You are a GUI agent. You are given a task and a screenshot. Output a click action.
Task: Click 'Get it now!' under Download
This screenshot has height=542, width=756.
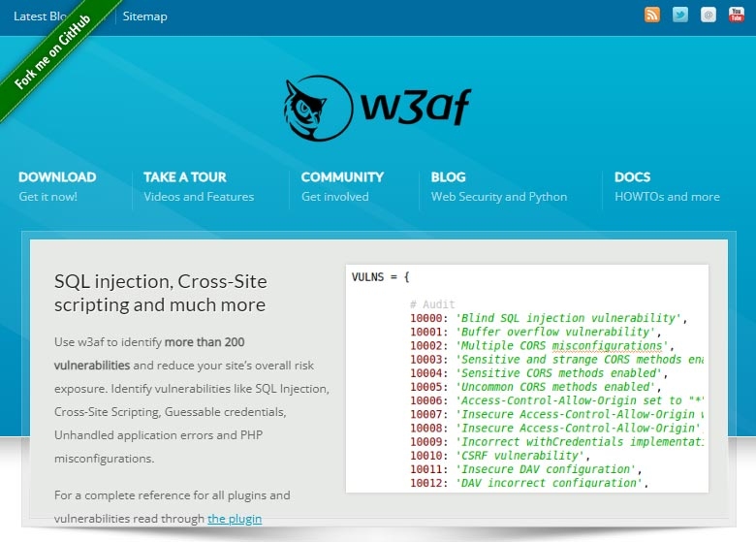47,197
